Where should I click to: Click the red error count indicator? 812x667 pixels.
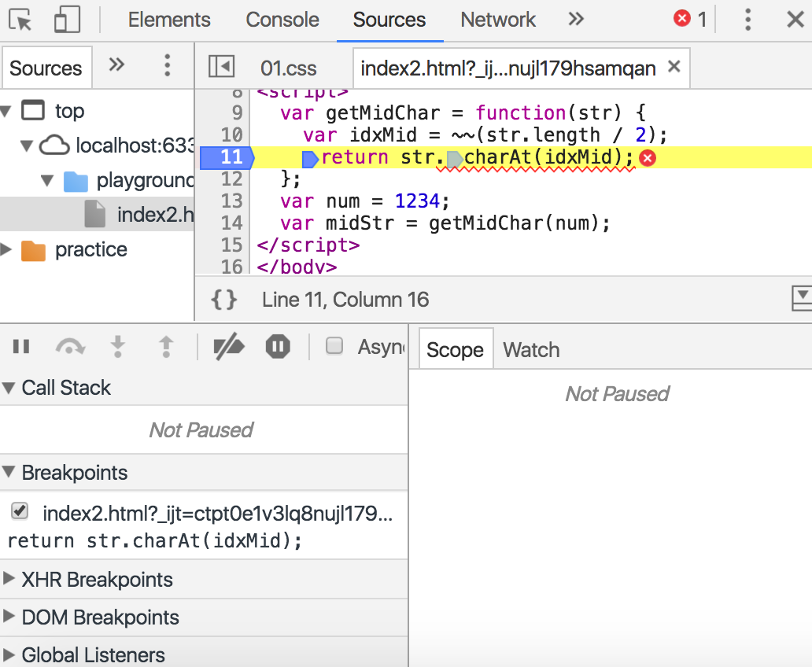point(690,19)
